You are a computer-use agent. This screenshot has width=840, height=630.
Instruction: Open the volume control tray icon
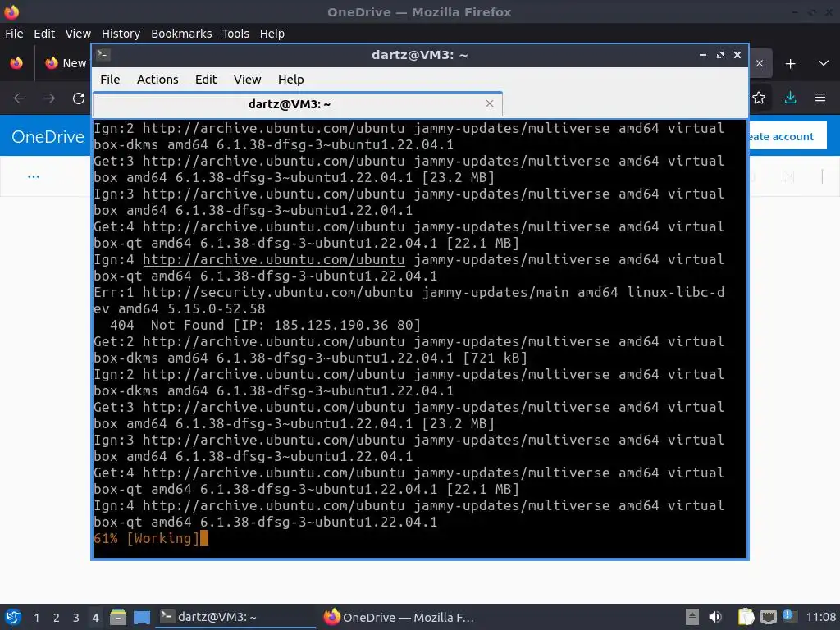[715, 617]
